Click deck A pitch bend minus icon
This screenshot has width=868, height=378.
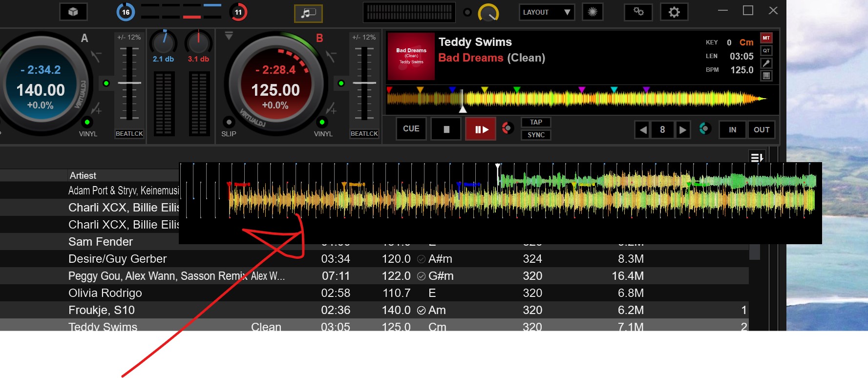coord(96,57)
